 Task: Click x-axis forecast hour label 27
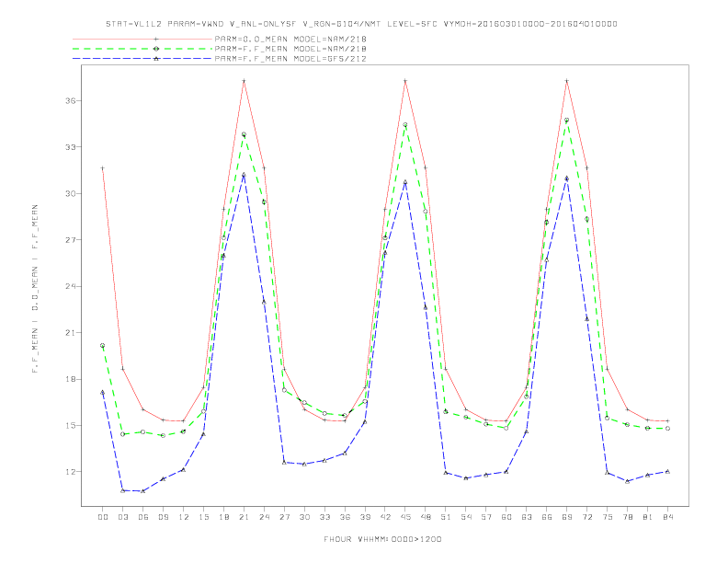click(x=284, y=517)
